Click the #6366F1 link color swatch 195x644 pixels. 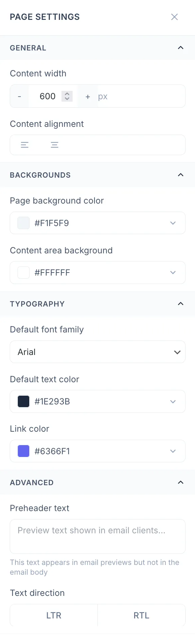(x=23, y=451)
